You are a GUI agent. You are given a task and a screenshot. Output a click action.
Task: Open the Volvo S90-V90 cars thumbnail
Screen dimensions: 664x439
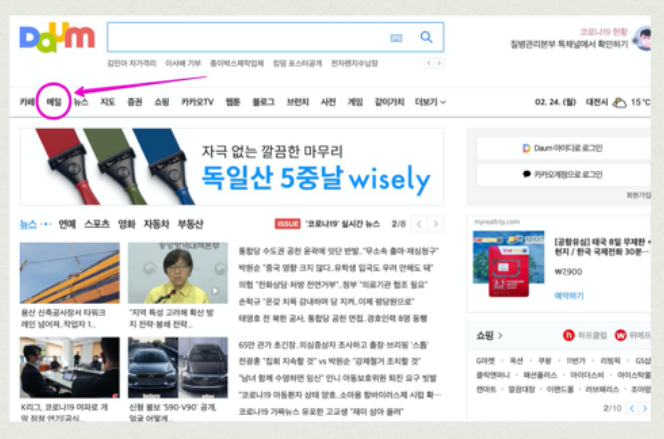coord(178,368)
